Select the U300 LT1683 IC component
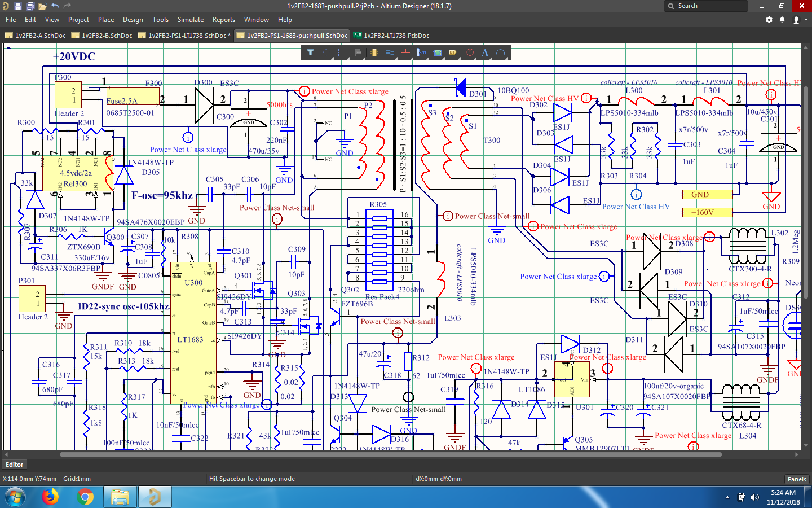The image size is (812, 508). click(x=193, y=333)
